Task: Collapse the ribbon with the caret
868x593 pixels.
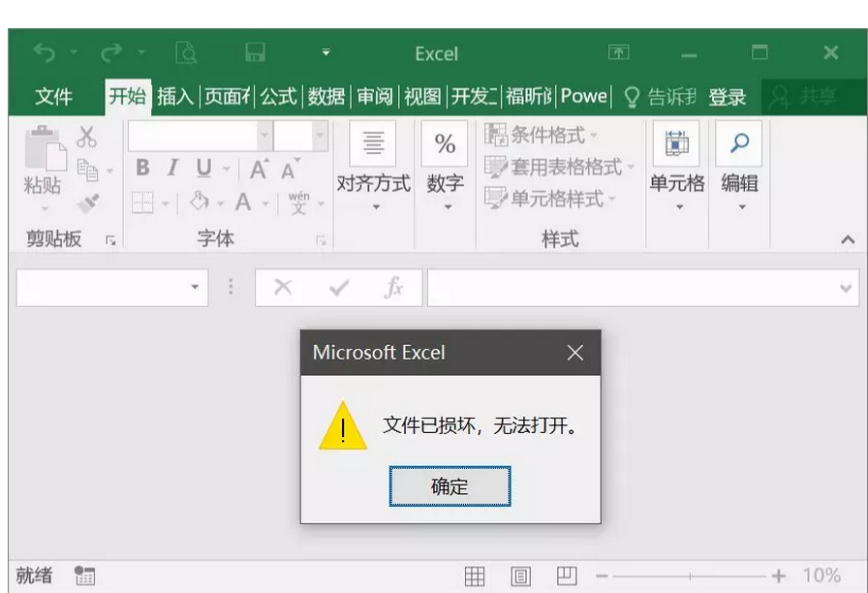Action: 848,239
